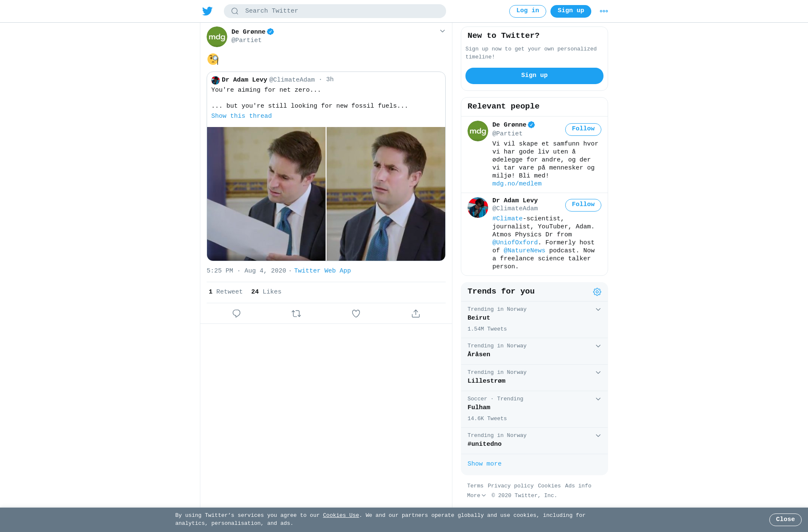Expand the footer More menu

tap(476, 495)
